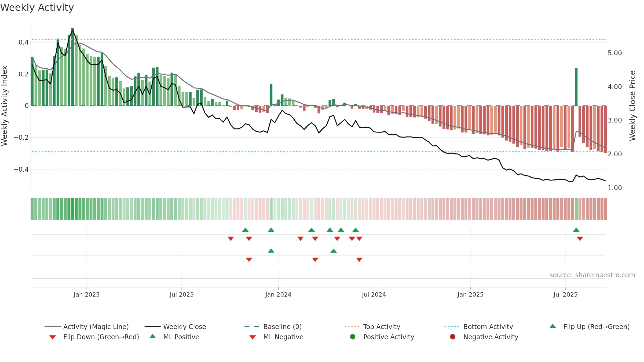Click the Baseline (0) legend entry

273,327
